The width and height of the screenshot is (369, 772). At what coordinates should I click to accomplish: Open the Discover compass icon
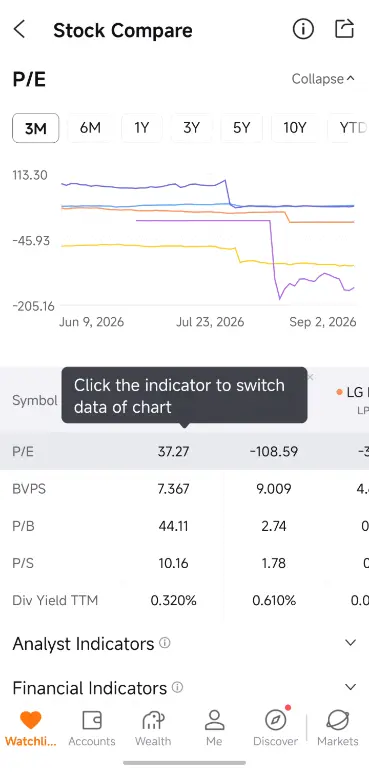(x=275, y=728)
